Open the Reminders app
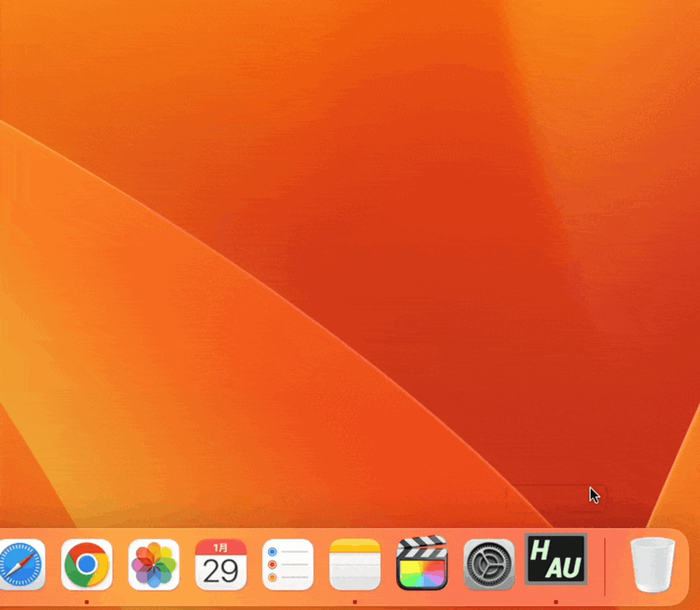Viewport: 700px width, 610px height. (x=288, y=564)
